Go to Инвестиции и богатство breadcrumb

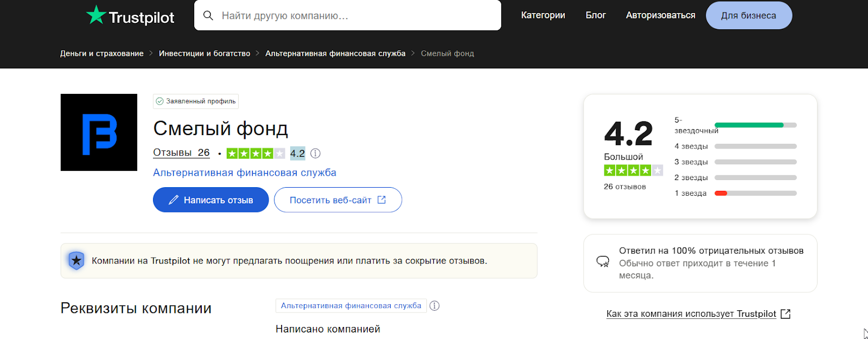205,53
